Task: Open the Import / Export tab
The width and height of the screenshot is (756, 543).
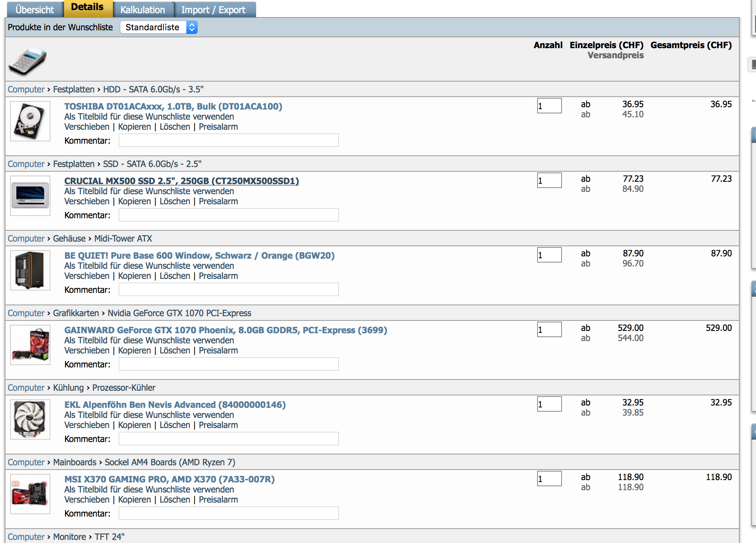Action: 213,10
